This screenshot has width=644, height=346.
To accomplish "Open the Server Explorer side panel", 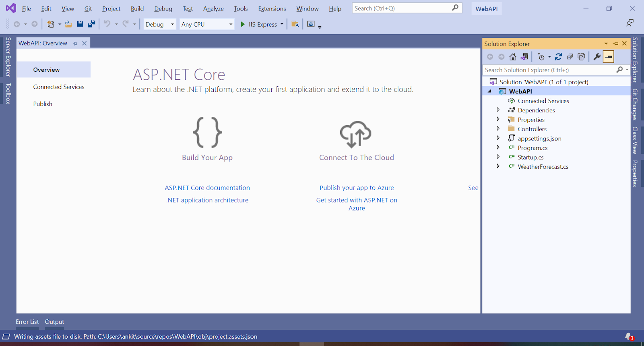I will pos(8,57).
